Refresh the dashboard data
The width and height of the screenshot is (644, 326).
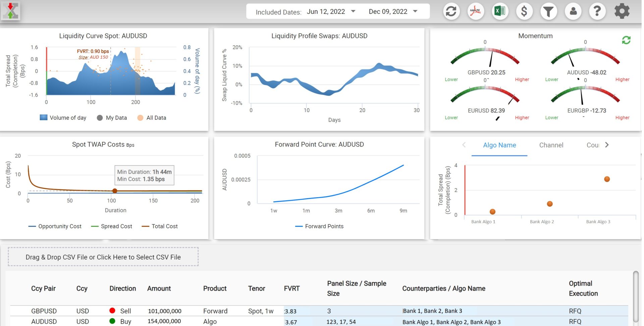coord(451,11)
